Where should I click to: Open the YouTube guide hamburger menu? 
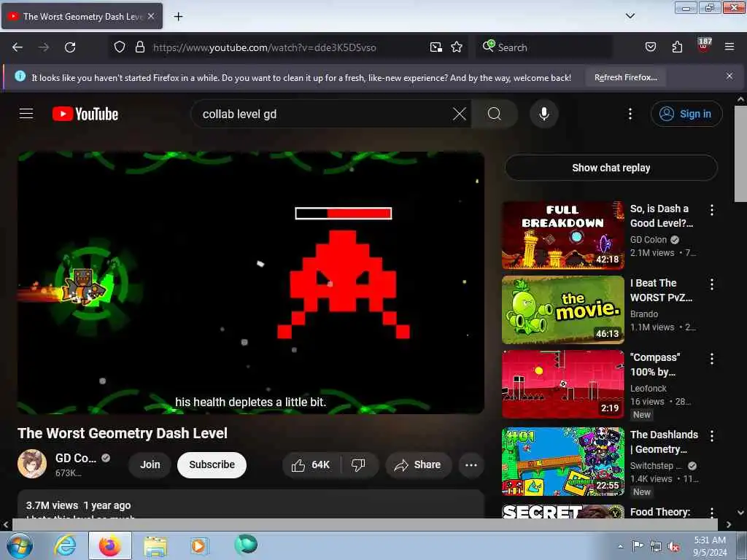tap(26, 114)
